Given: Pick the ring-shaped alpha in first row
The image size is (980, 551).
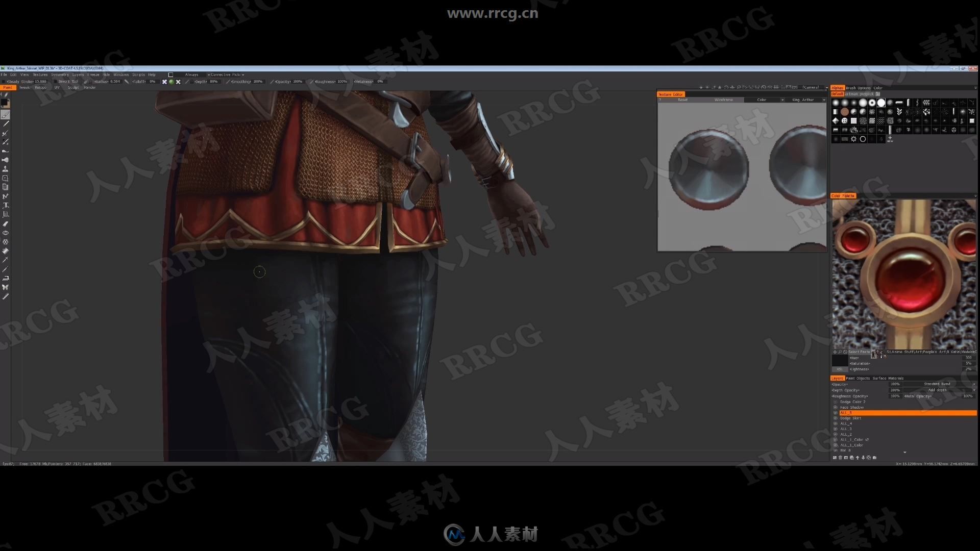Looking at the screenshot, I should tap(872, 103).
